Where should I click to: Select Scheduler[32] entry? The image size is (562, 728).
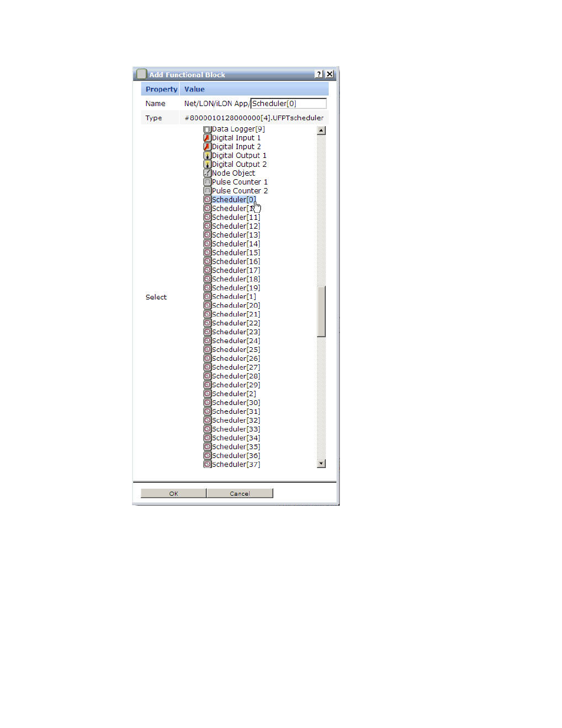pyautogui.click(x=236, y=421)
